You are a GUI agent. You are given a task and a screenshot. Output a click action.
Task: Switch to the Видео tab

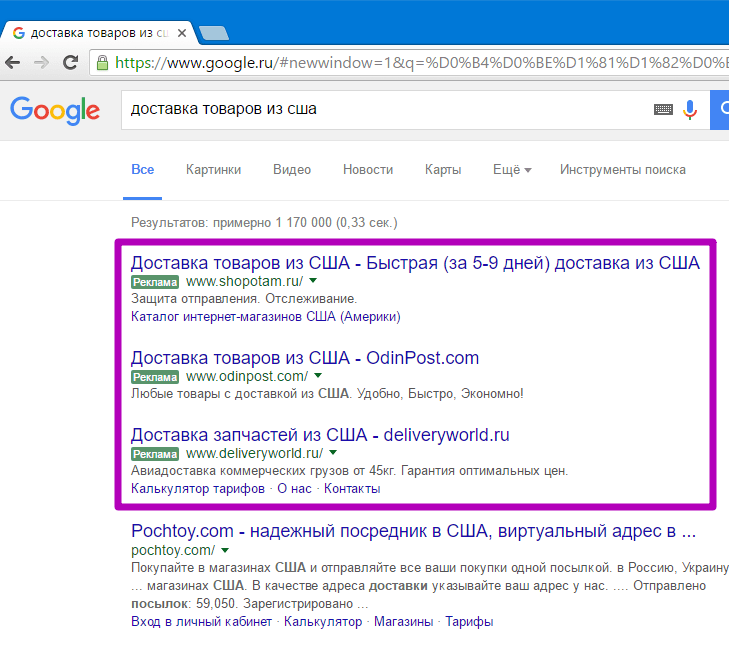292,170
